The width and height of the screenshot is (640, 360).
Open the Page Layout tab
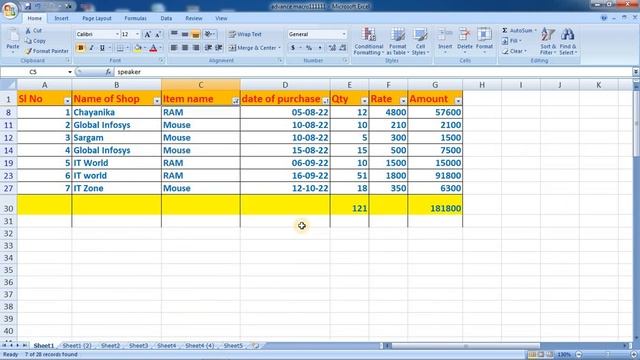97,18
